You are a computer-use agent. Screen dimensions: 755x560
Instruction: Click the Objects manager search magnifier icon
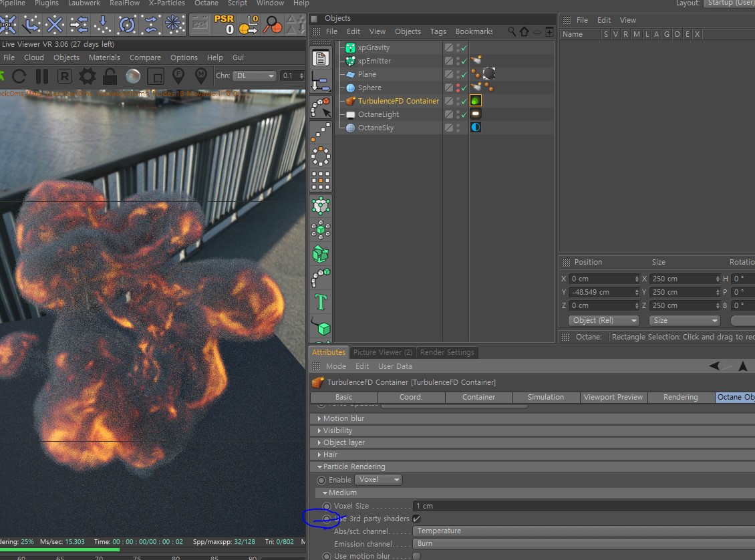tap(511, 32)
